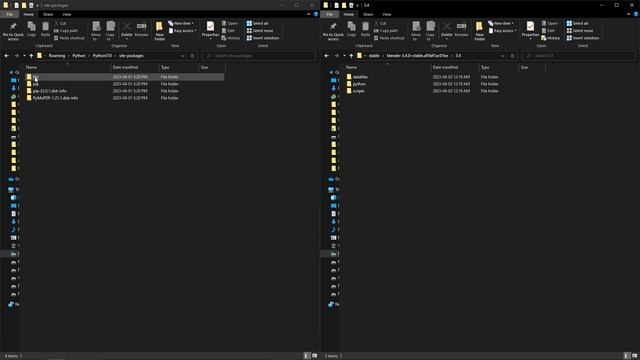Go back in the left window navigation

(7, 56)
